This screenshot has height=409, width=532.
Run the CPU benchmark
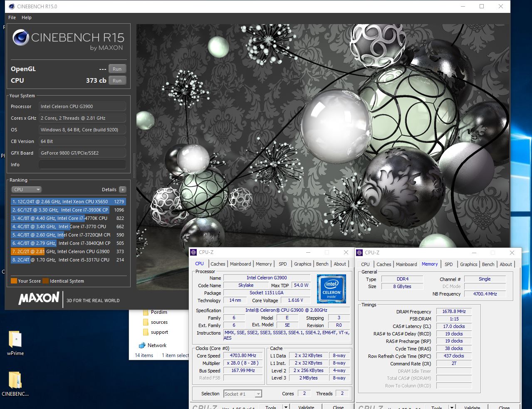click(117, 81)
